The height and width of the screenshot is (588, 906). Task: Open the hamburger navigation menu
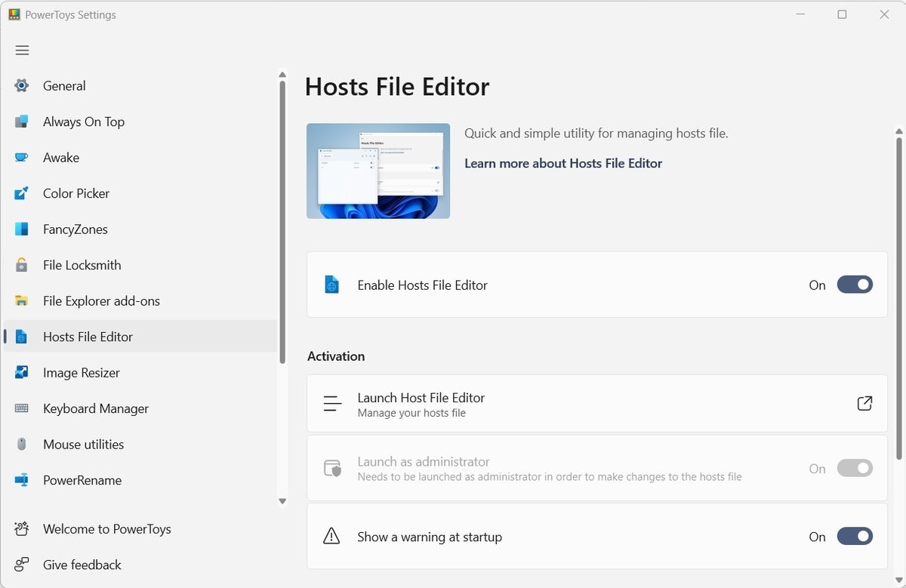point(22,51)
